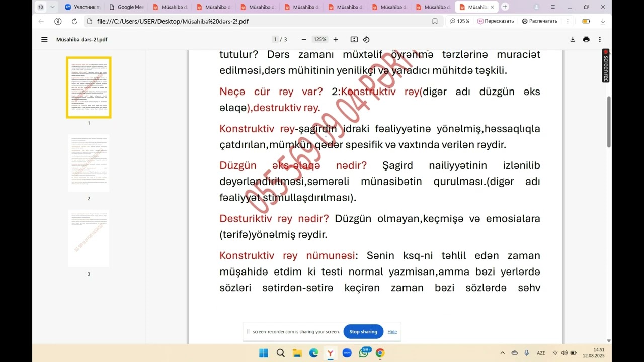Toggle the PDF sidebar menu icon
The height and width of the screenshot is (362, 644).
tap(44, 39)
